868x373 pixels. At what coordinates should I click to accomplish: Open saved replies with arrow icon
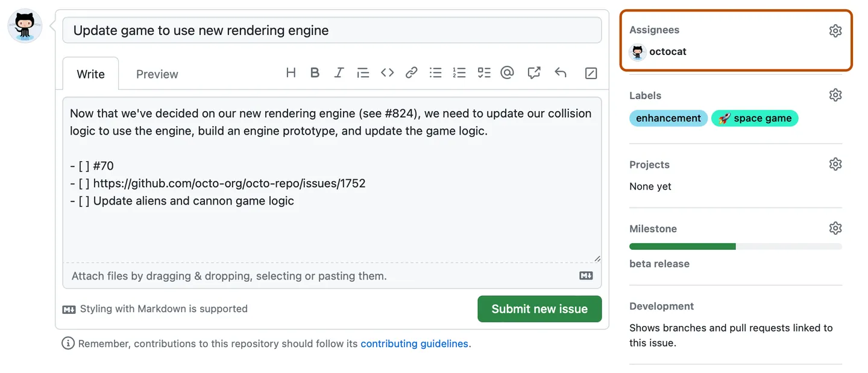point(561,73)
